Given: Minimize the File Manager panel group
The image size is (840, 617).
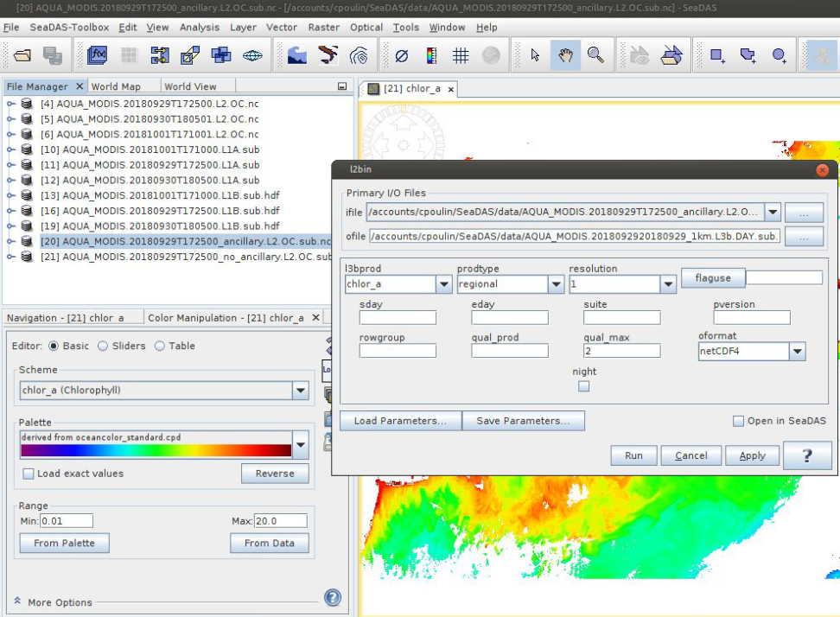Looking at the screenshot, I should (x=342, y=86).
